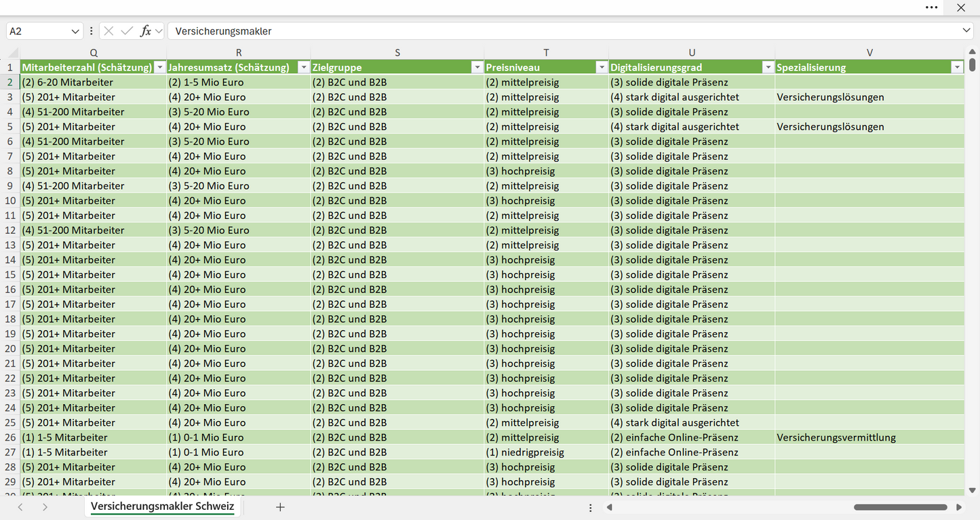Click the Insert Function fx icon
The height and width of the screenshot is (520, 980).
click(x=145, y=31)
